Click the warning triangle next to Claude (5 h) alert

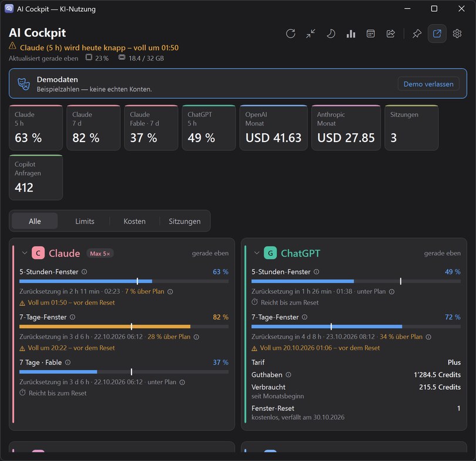(12, 46)
